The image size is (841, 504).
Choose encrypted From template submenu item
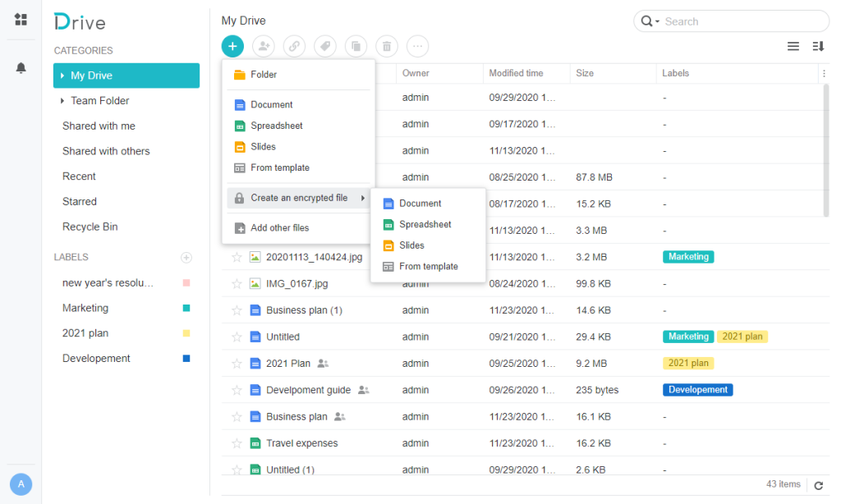pyautogui.click(x=428, y=267)
